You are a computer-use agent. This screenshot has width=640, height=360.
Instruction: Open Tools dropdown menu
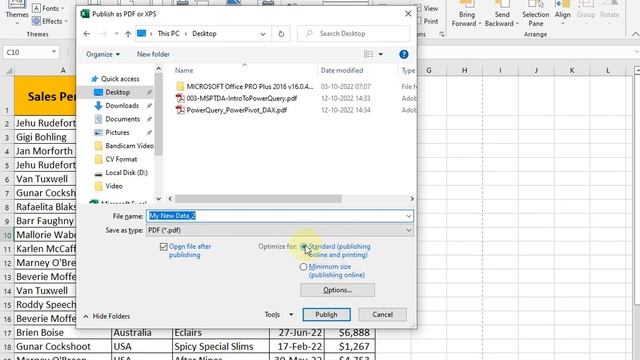coord(279,315)
